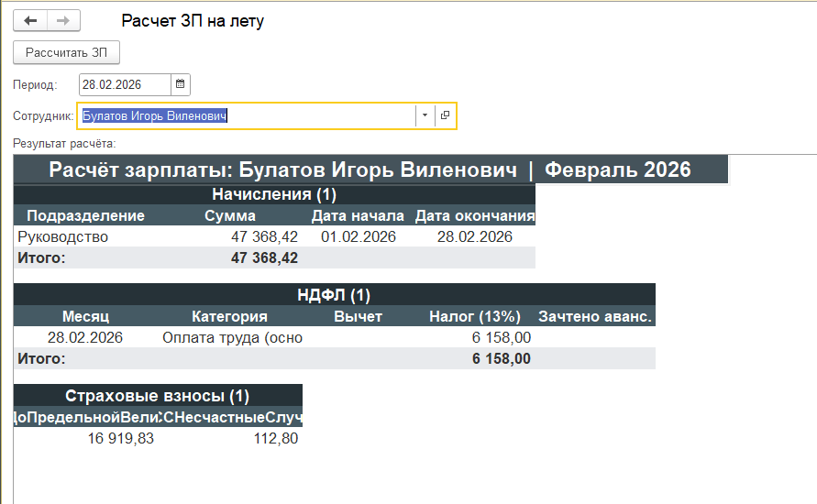Viewport: 817px width, 504px height.
Task: Select the Оплата труда category cell
Action: 232,337
